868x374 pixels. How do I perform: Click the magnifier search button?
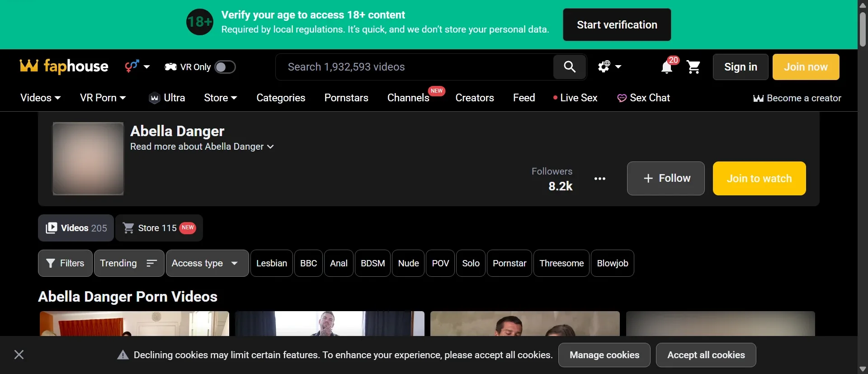570,67
